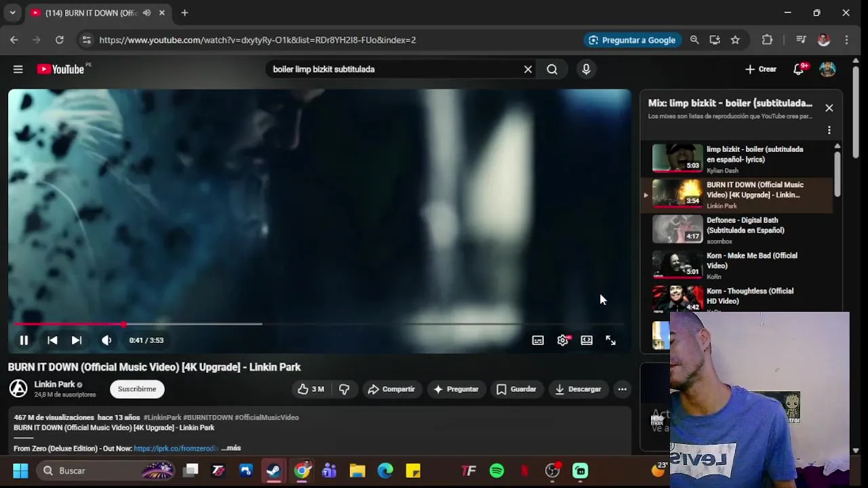Open Steam from the taskbar
868x488 pixels.
pyautogui.click(x=273, y=470)
